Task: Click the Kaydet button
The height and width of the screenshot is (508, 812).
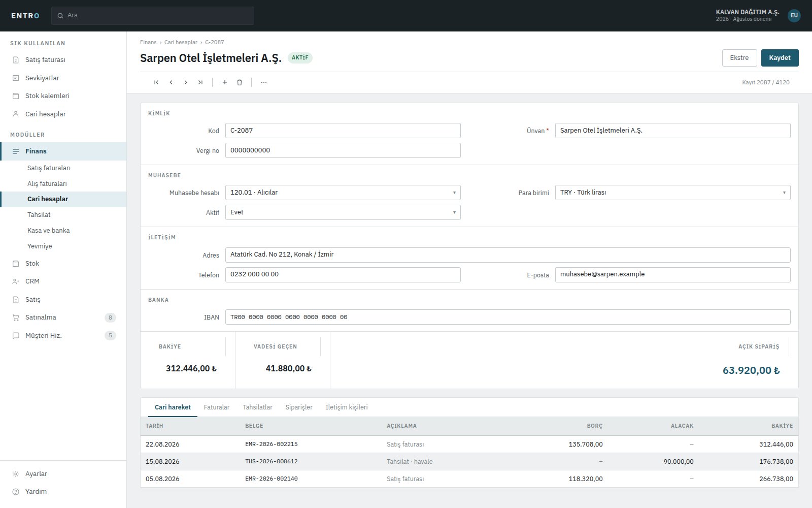Action: [780, 58]
